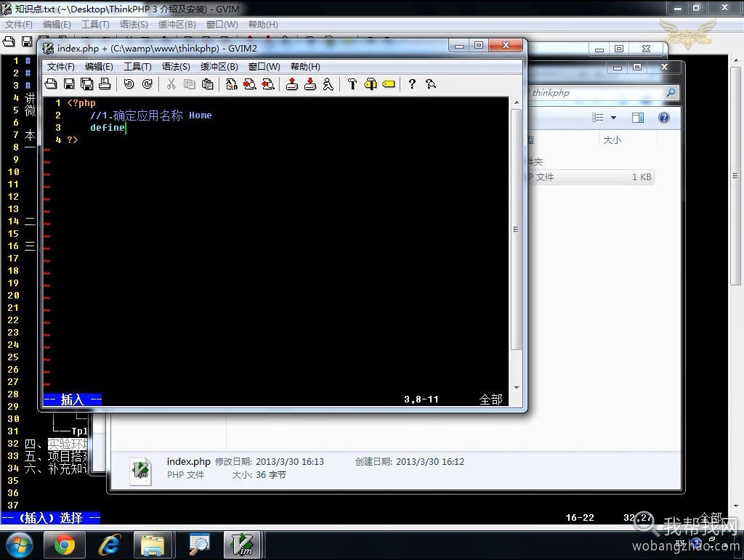
Task: Click index.php icon in Explorer details pane
Action: pyautogui.click(x=141, y=471)
